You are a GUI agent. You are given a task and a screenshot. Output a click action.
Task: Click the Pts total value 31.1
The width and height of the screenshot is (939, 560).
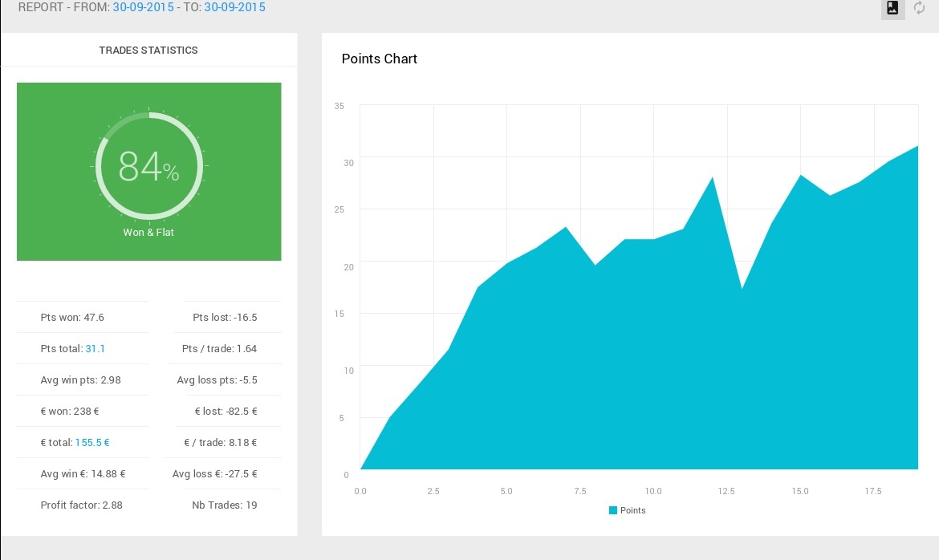pos(96,348)
